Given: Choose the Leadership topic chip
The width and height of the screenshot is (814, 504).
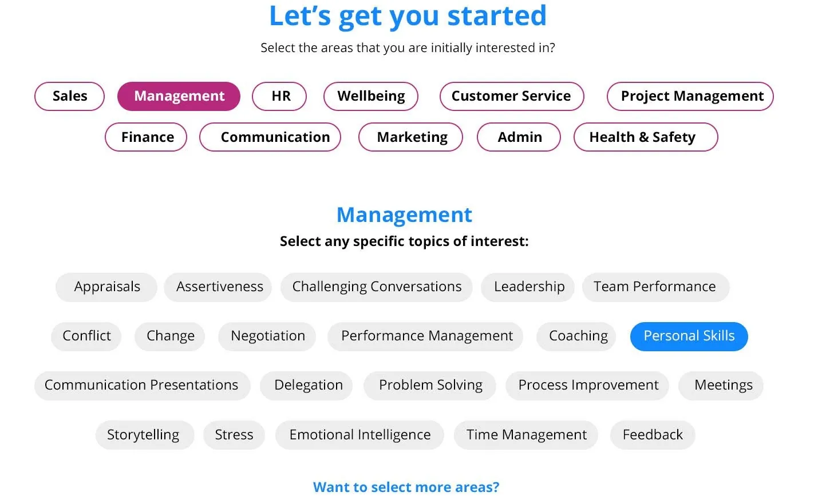Looking at the screenshot, I should 528,287.
